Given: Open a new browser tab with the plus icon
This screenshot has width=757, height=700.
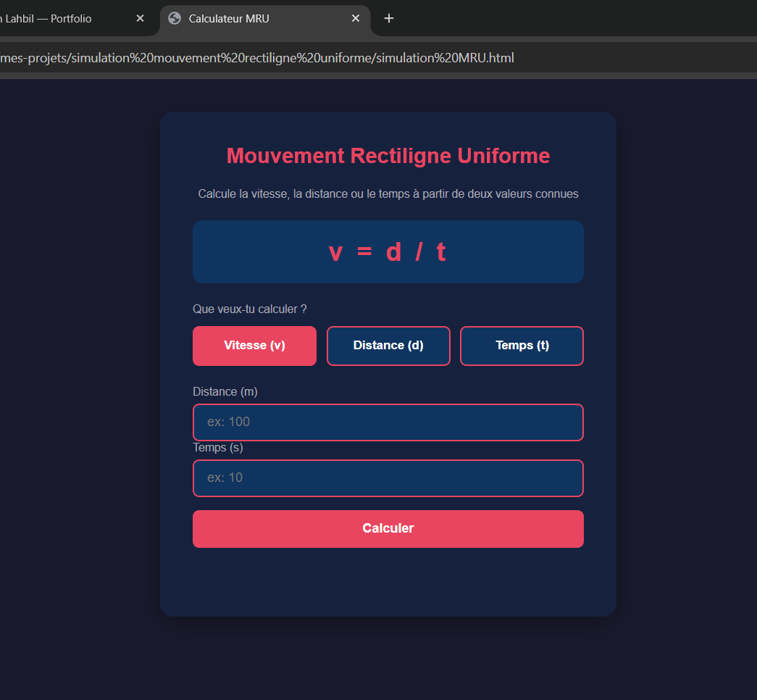Looking at the screenshot, I should click(388, 19).
